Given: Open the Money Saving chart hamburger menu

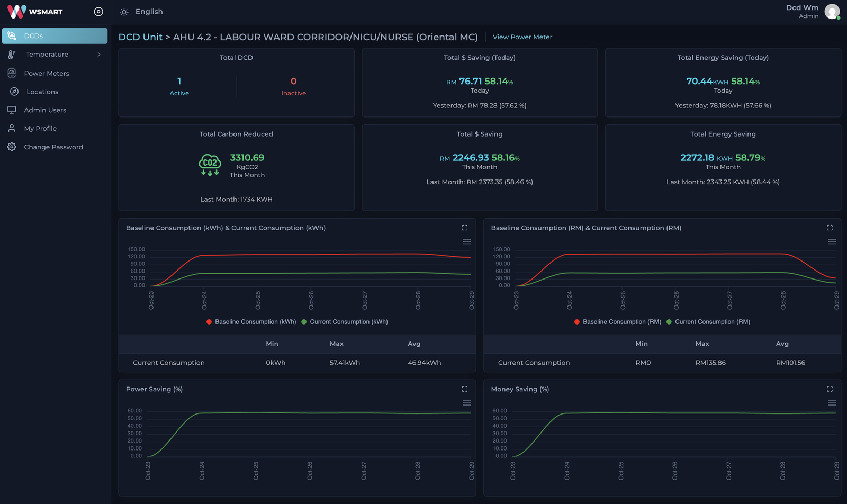Looking at the screenshot, I should click(832, 403).
